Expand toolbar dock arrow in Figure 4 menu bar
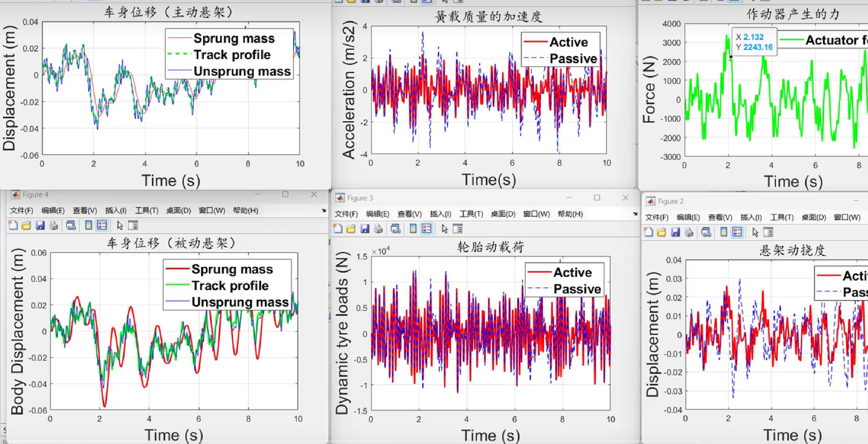The width and height of the screenshot is (868, 444). (x=324, y=210)
